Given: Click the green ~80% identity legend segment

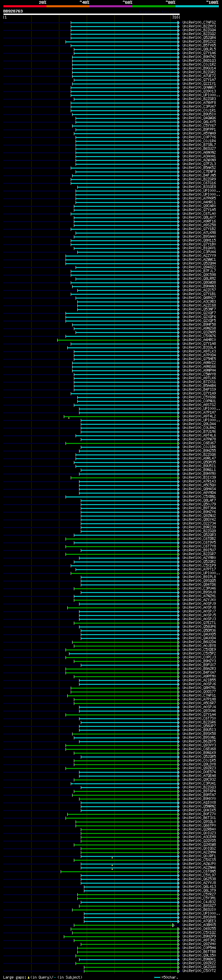Looking at the screenshot, I should coord(154,6).
